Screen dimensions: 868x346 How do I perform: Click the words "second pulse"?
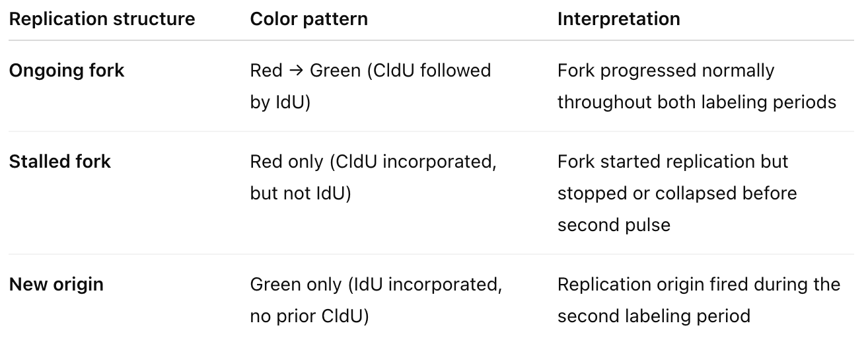click(x=614, y=225)
